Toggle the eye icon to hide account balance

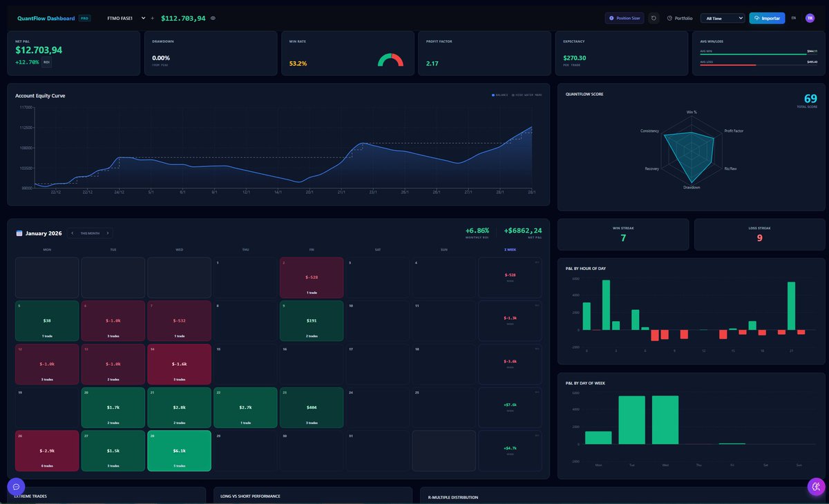pos(212,19)
